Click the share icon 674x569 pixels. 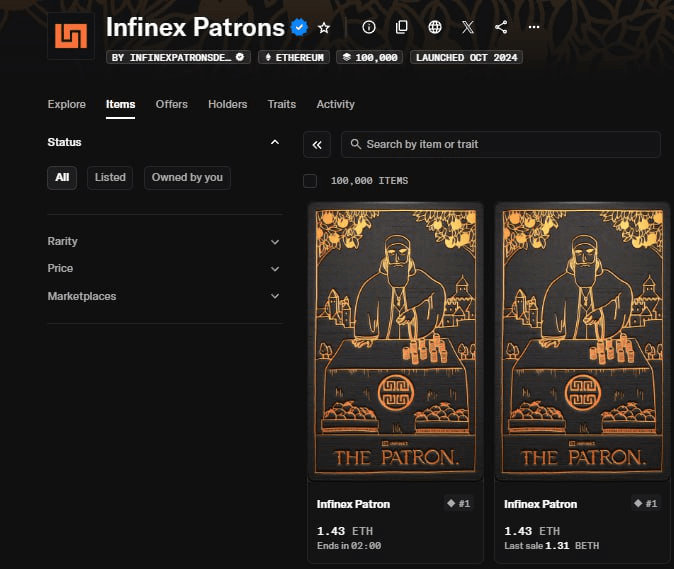(x=501, y=27)
